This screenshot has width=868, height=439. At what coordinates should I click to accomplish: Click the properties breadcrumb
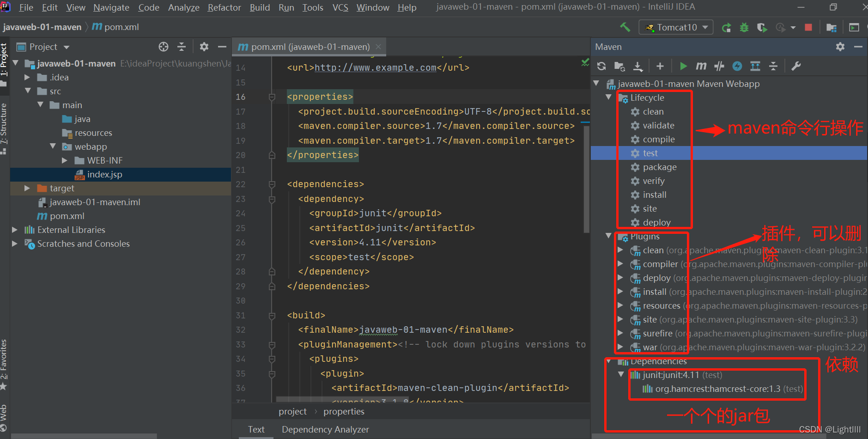[344, 411]
